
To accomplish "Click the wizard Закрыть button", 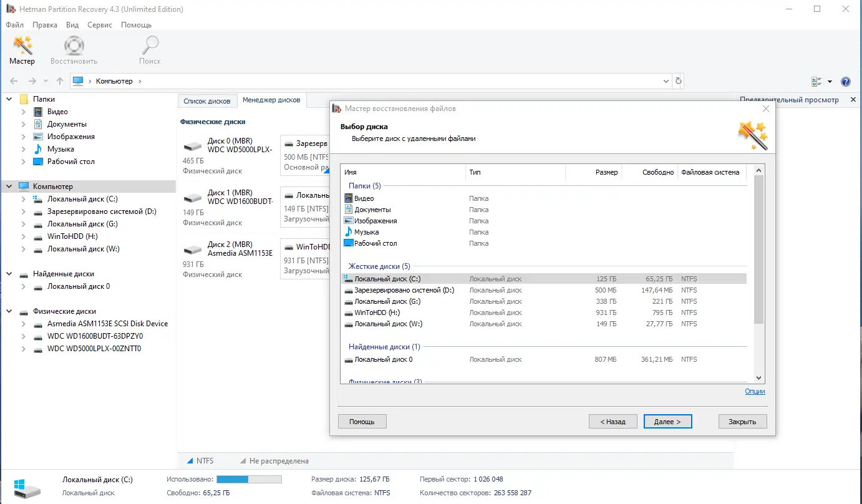I will click(742, 422).
